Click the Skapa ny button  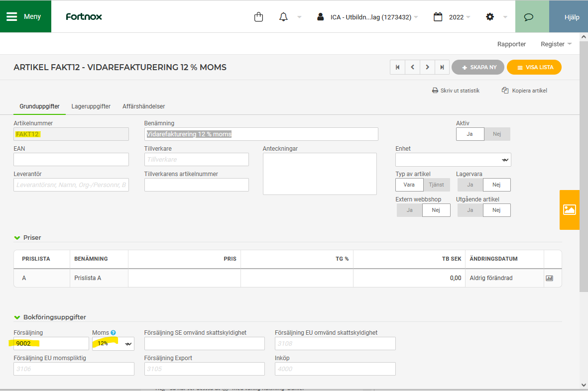coord(478,68)
